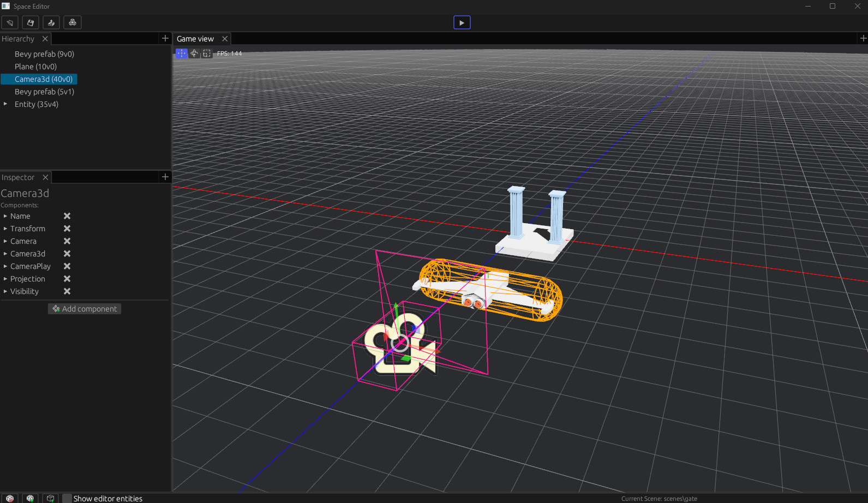Click the save scene floppy icon
The image size is (868, 503).
click(x=31, y=22)
